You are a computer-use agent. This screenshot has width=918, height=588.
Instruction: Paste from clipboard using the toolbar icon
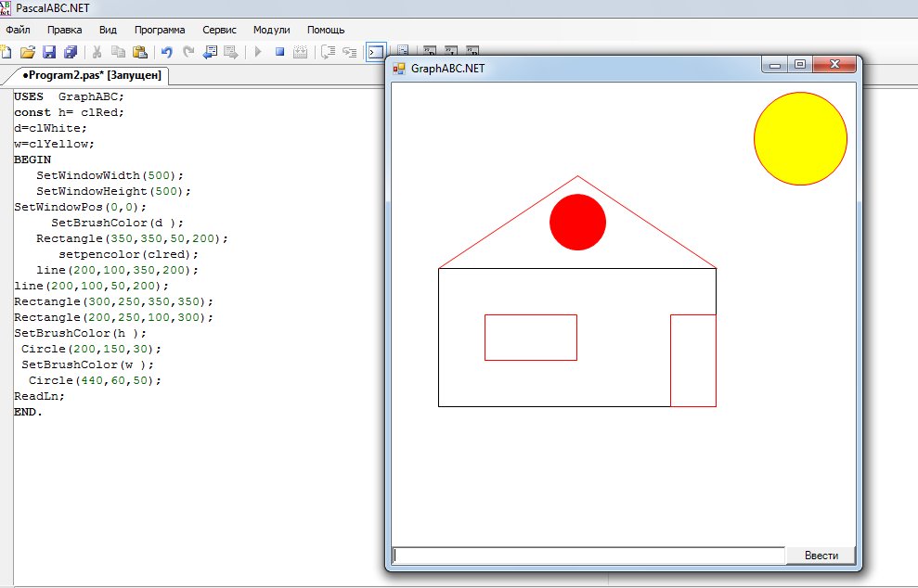(x=140, y=52)
